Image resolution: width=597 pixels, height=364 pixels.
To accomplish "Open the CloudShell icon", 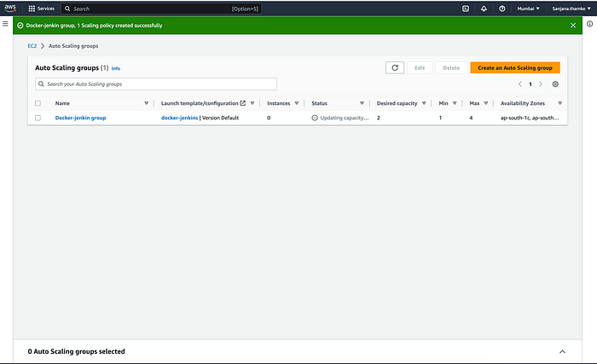I will coord(466,9).
